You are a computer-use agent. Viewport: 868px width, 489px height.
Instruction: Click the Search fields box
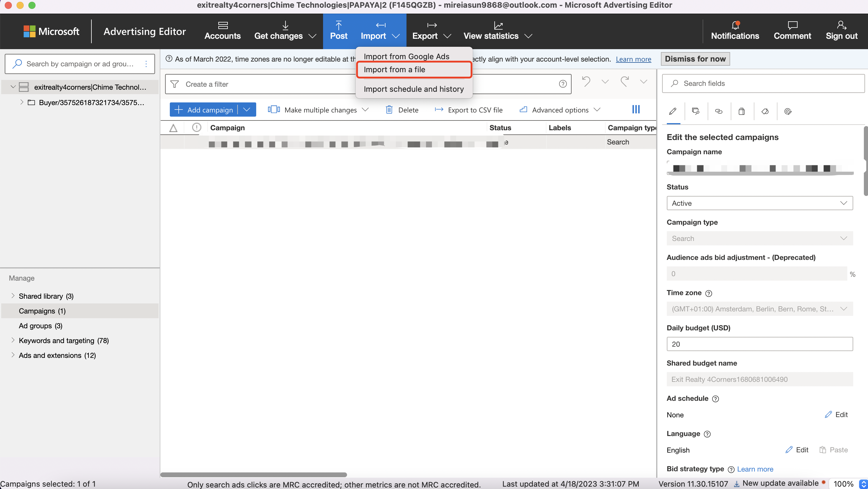tap(763, 83)
